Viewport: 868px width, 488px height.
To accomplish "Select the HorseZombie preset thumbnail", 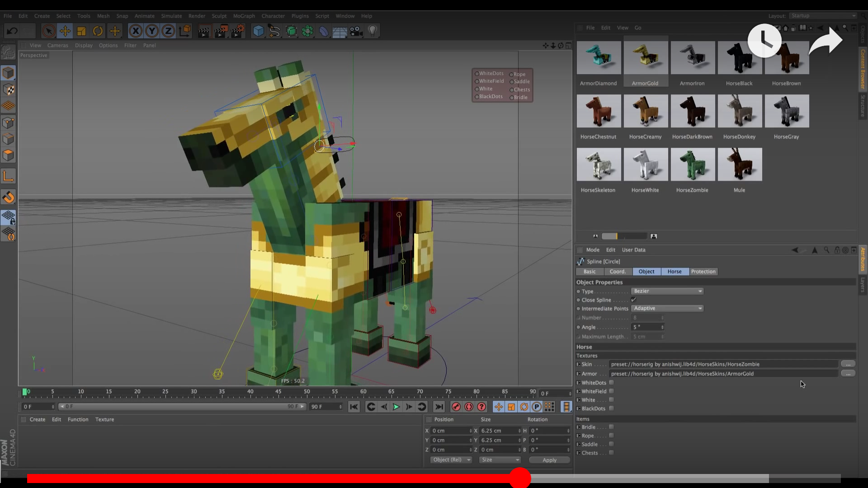I will click(x=693, y=165).
